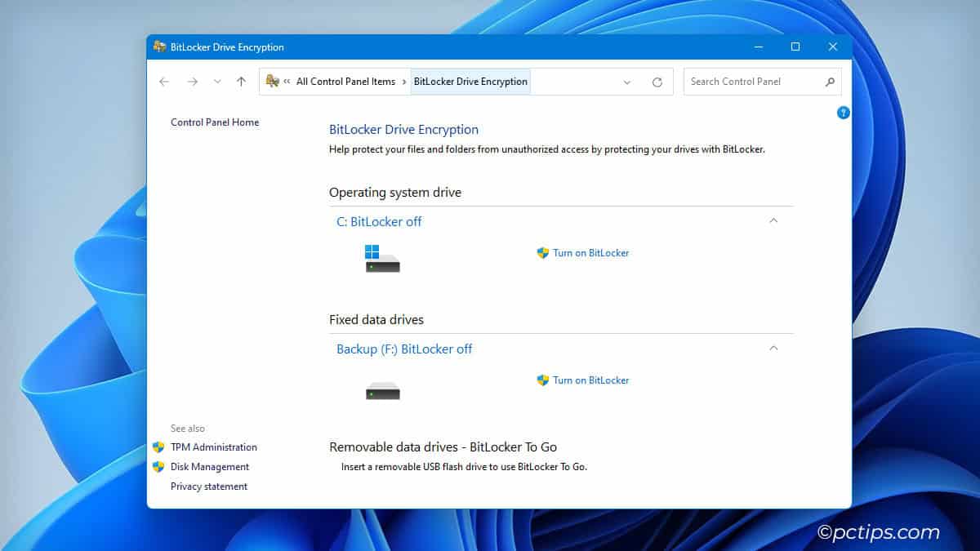
Task: Click the Back navigation arrow
Action: tap(164, 82)
